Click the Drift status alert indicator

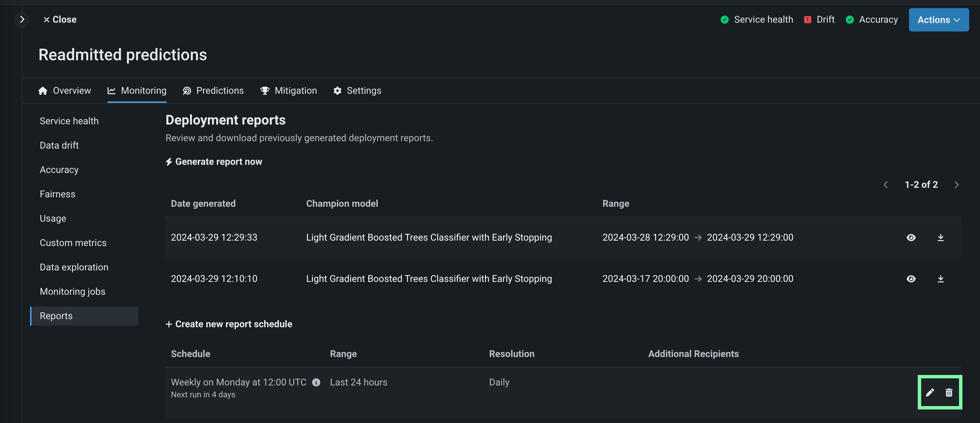click(819, 19)
